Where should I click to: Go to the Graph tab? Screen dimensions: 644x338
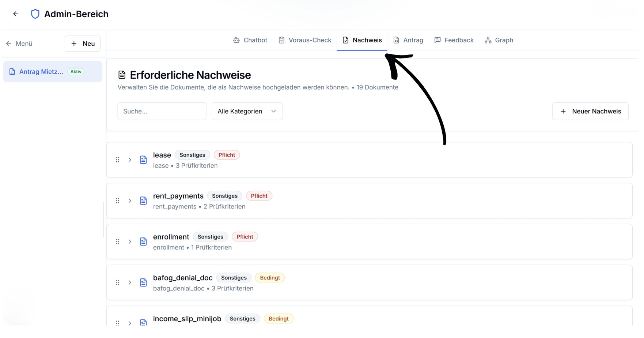(x=499, y=40)
